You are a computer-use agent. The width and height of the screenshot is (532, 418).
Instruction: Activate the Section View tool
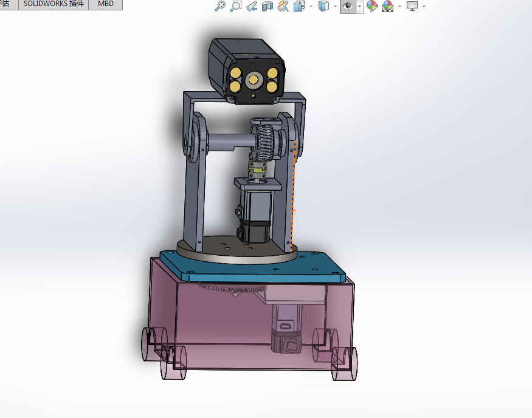click(268, 6)
